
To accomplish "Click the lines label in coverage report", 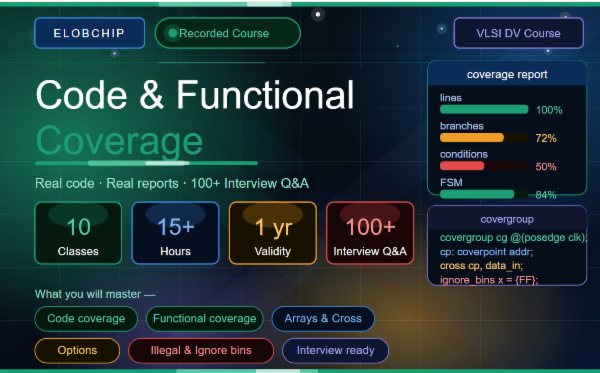I will pyautogui.click(x=451, y=98).
